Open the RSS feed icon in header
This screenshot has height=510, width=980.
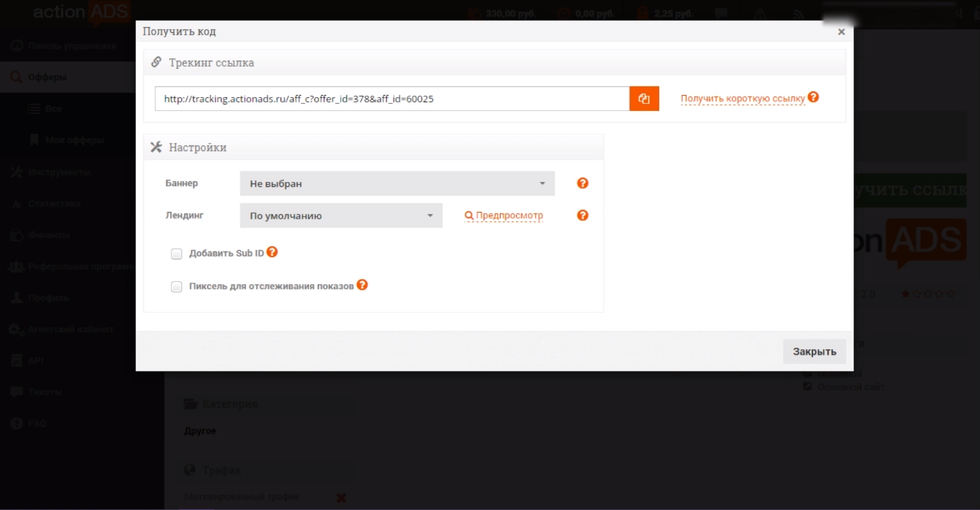pyautogui.click(x=799, y=14)
